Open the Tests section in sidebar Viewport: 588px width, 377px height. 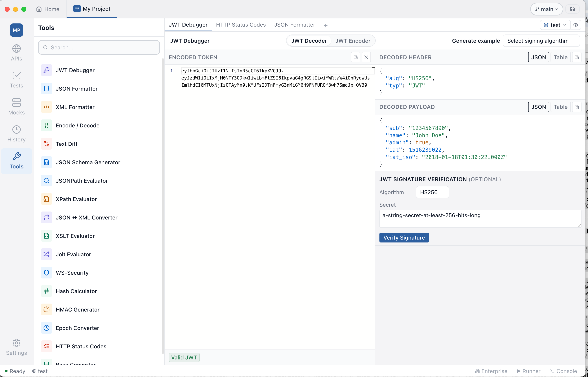point(16,80)
